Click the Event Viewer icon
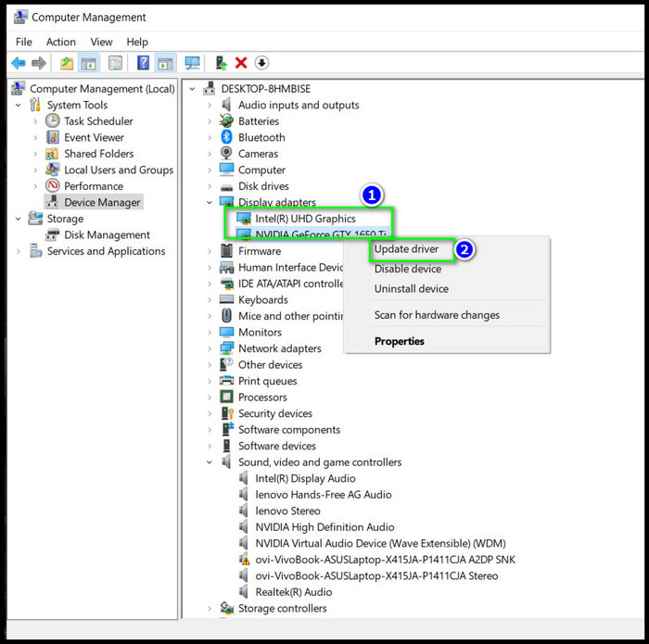The width and height of the screenshot is (649, 644). [x=53, y=137]
